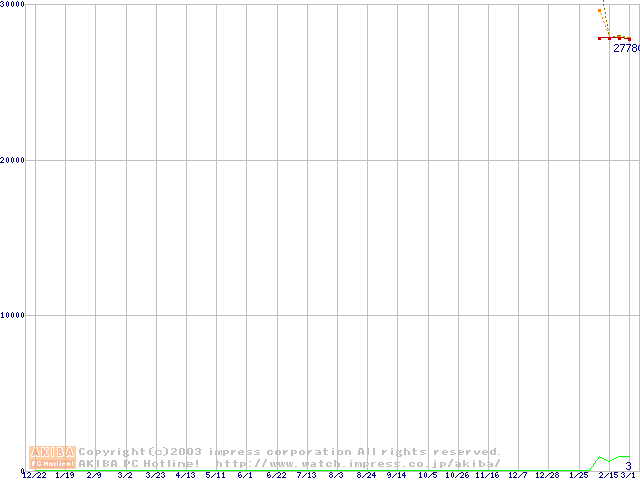This screenshot has height=480, width=640.
Task: Click the 12/22 date on x-axis
Action: (x=34, y=476)
